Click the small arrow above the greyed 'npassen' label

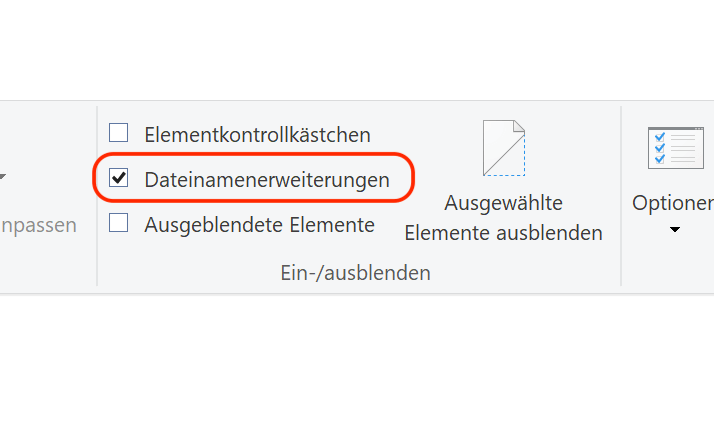tap(2, 177)
